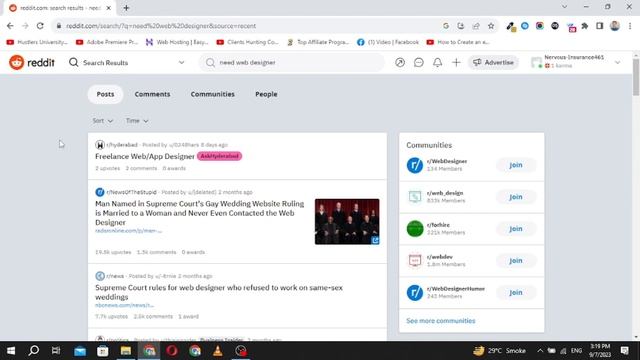Click the plus create post icon

click(456, 62)
